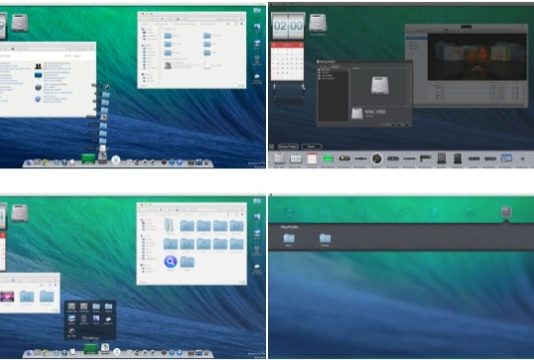The image size is (534, 360).
Task: Click the circular X button beside the pill buttons
Action: coord(272,147)
